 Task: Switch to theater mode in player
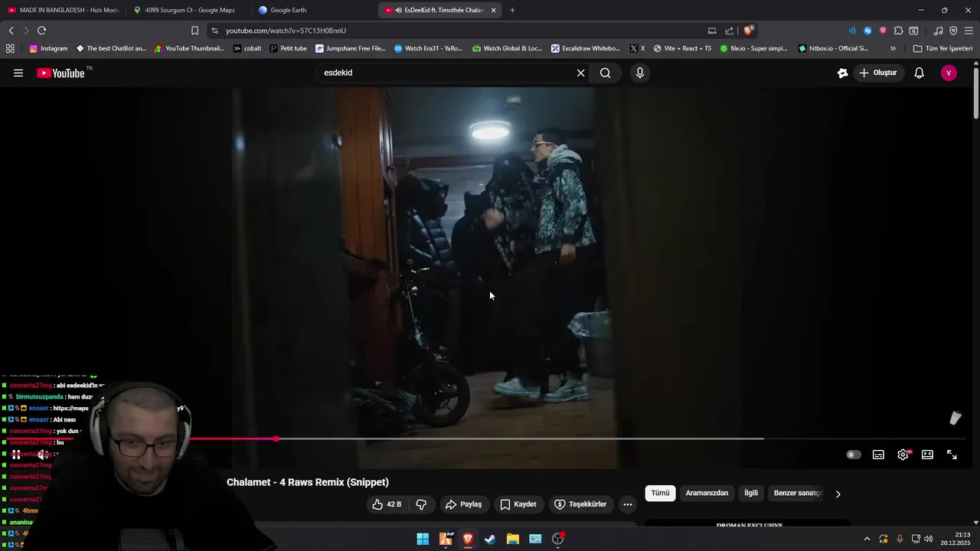click(x=927, y=455)
